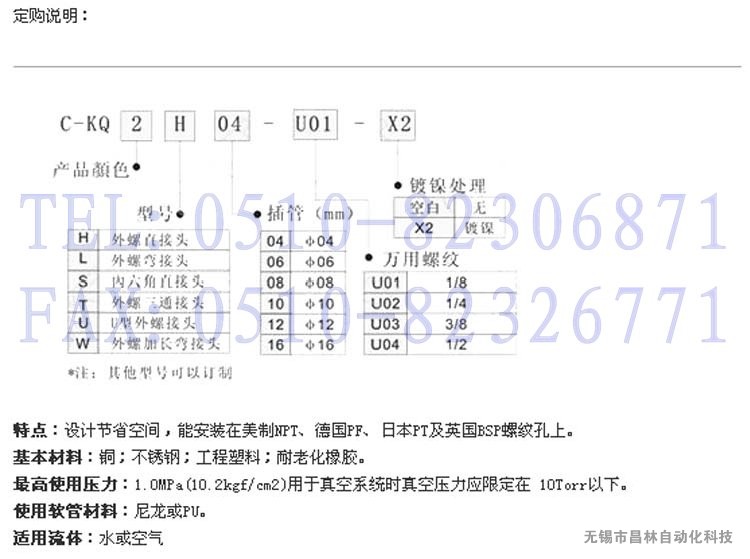
Task: Click the "定购说明" heading text
Action: tap(50, 17)
